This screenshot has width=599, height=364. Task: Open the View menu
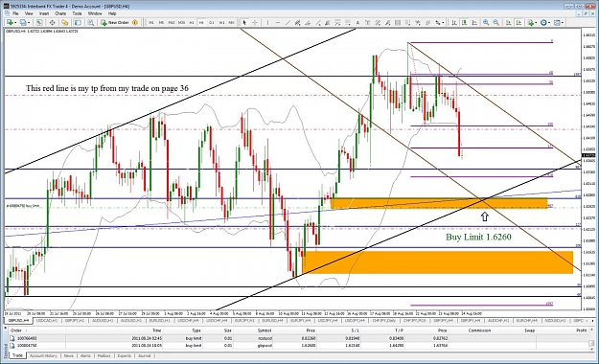click(29, 13)
